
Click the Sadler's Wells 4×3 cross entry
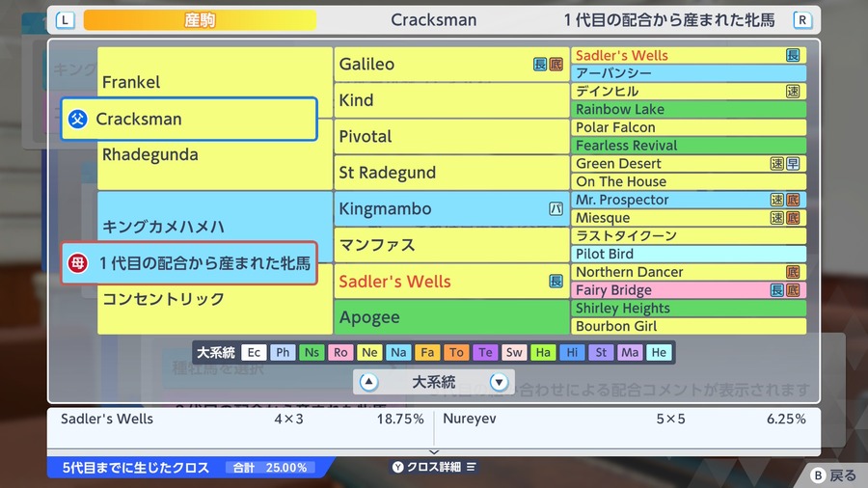[x=242, y=419]
